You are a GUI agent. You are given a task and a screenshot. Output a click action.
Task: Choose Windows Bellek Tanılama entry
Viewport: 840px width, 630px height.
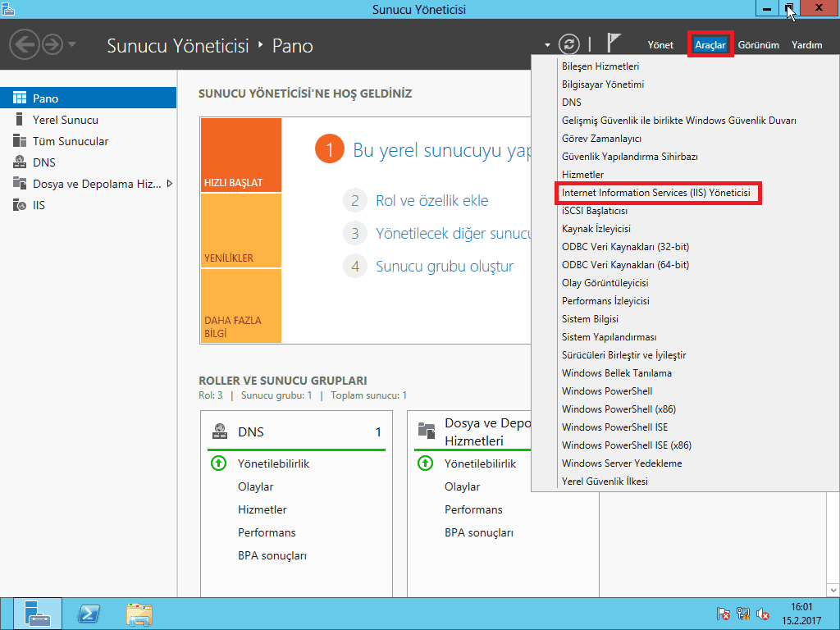click(x=616, y=373)
